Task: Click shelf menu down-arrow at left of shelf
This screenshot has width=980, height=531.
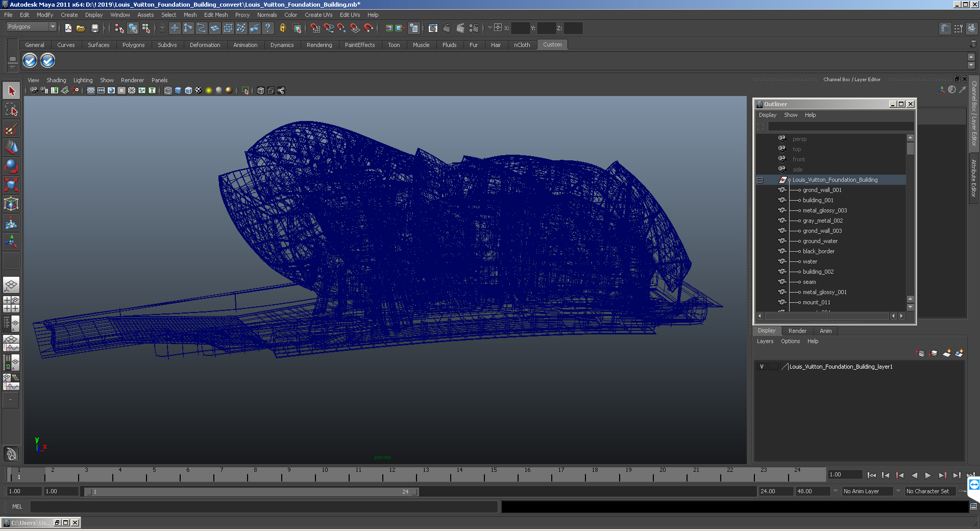Action: (x=13, y=67)
